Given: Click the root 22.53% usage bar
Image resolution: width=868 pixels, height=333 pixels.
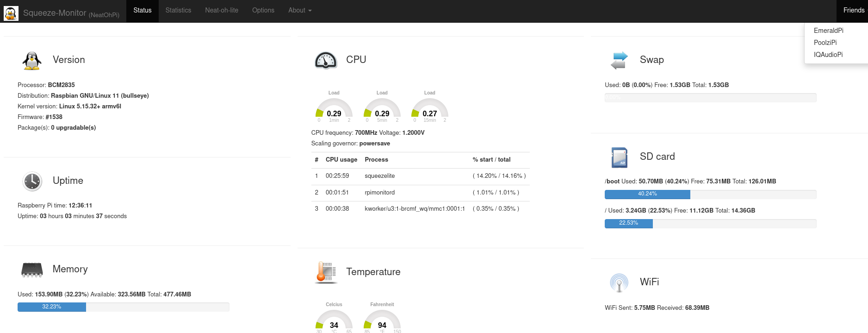Looking at the screenshot, I should tap(710, 224).
